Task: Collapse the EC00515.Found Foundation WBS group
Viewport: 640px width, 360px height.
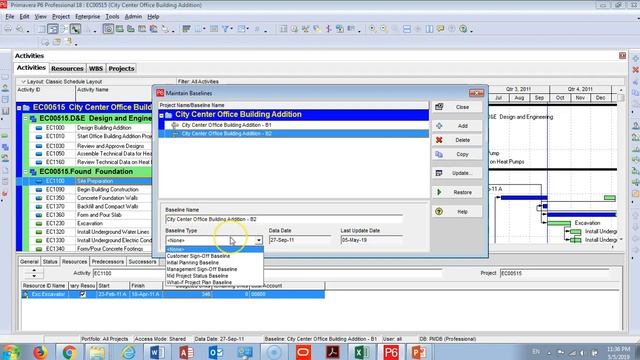Action: coord(26,172)
